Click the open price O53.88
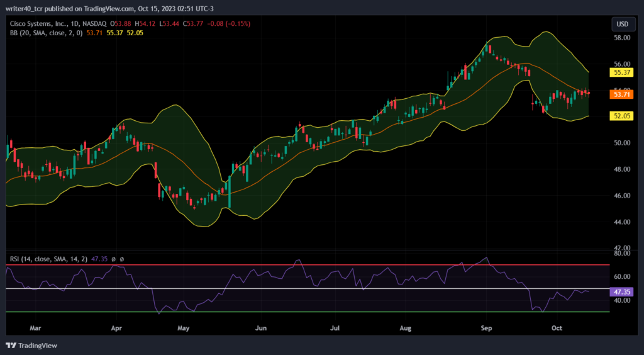 [120, 25]
